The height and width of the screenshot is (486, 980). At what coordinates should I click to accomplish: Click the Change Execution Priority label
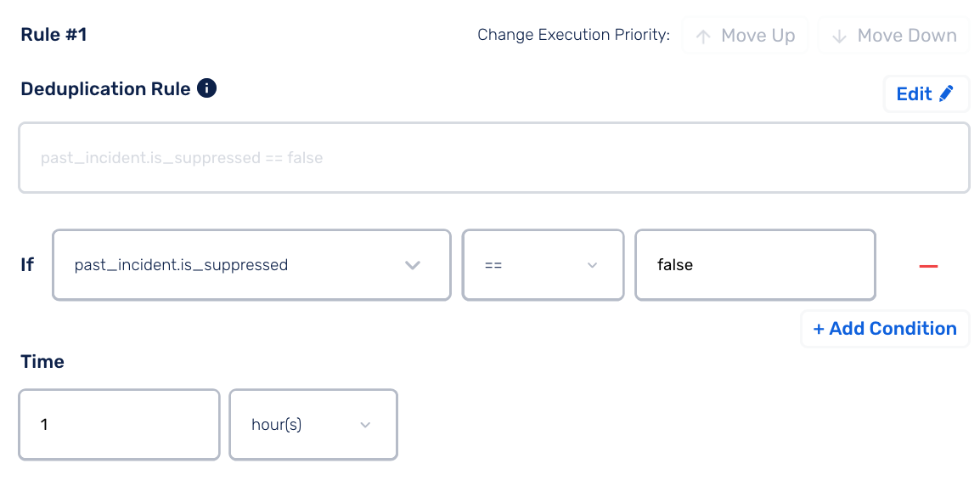pos(573,35)
